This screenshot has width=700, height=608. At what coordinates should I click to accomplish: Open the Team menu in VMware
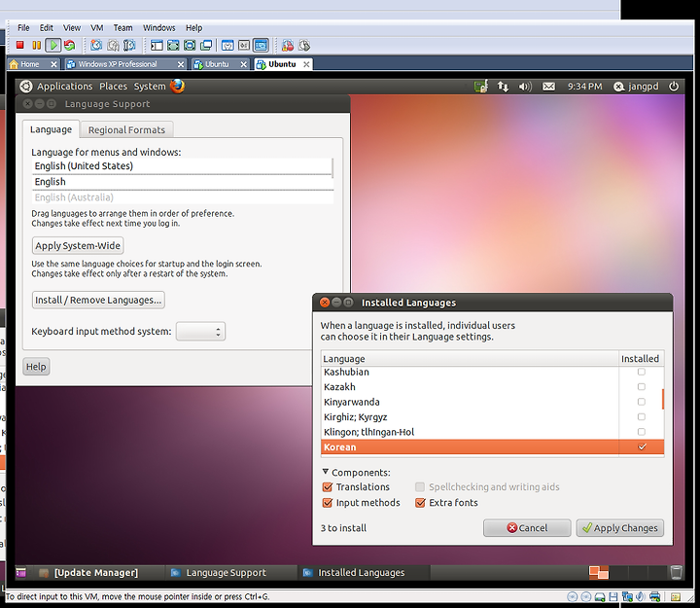(122, 27)
